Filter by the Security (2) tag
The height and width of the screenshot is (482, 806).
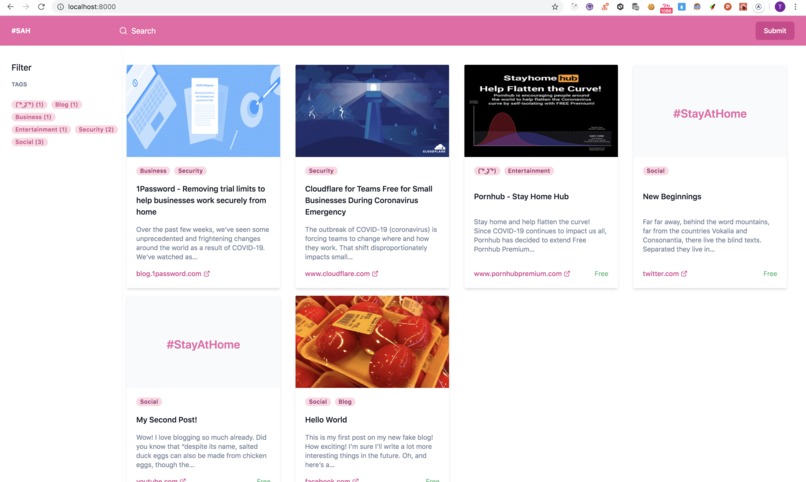coord(96,129)
